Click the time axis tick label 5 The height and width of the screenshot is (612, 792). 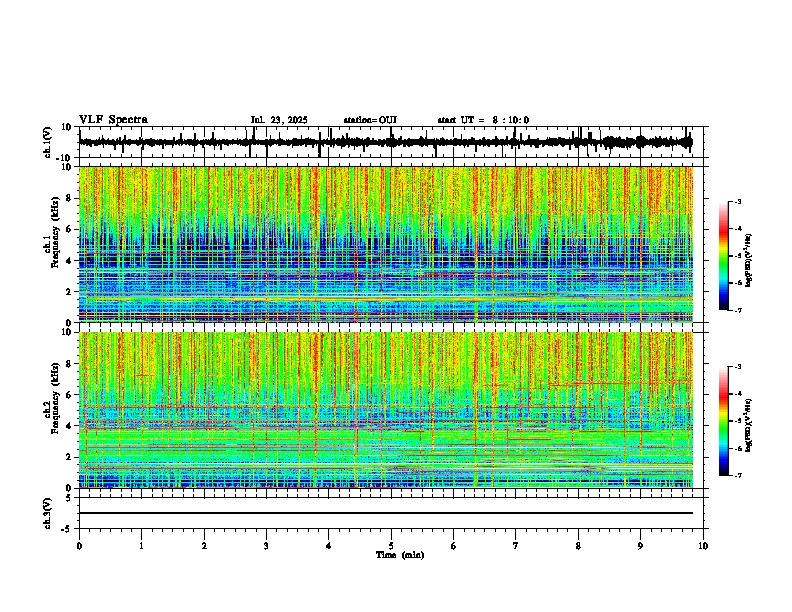point(391,546)
